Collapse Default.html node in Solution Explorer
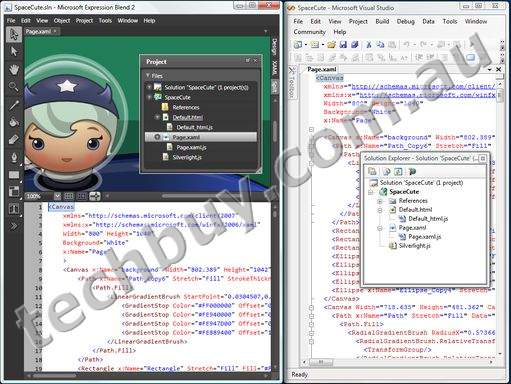The height and width of the screenshot is (384, 511). click(x=379, y=210)
